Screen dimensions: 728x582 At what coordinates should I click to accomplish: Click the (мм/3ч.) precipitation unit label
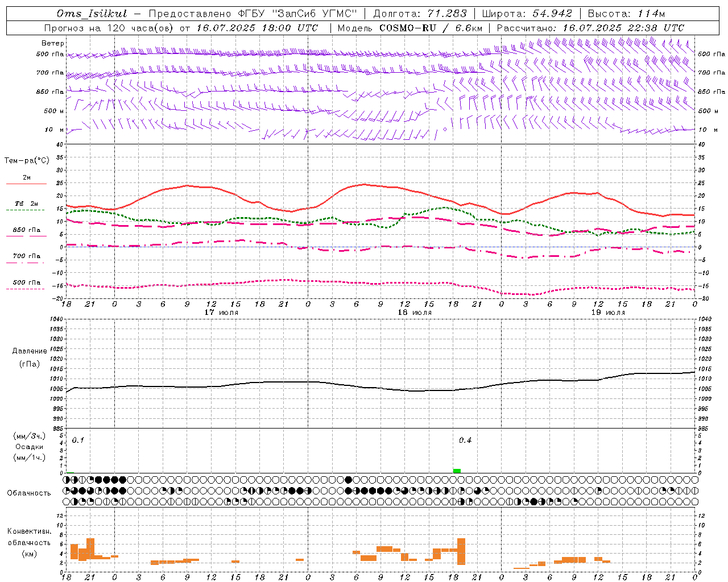point(30,436)
